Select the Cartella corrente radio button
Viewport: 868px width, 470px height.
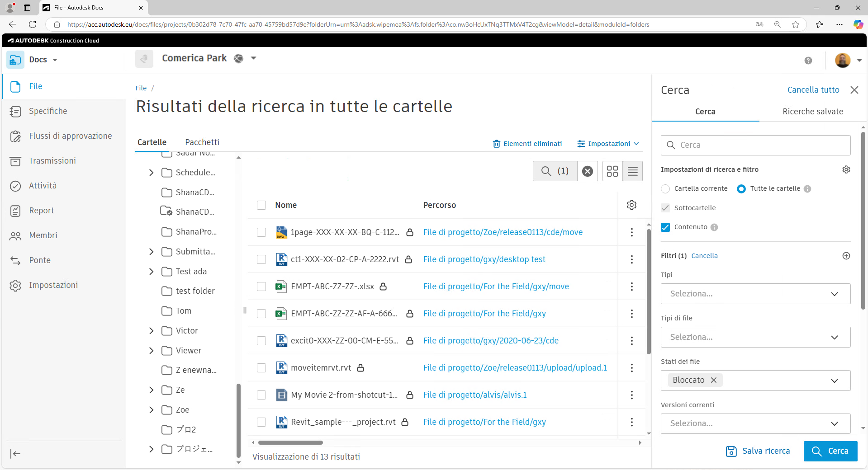(x=665, y=189)
